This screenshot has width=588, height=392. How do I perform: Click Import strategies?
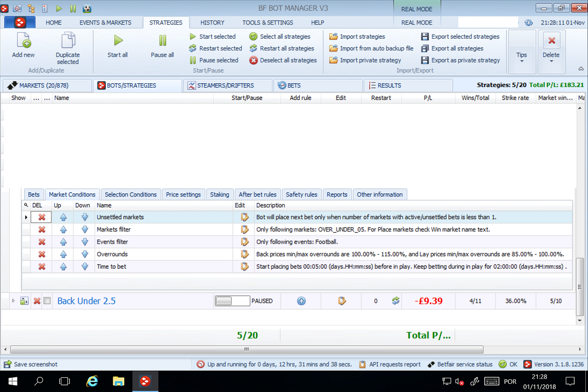tap(358, 36)
